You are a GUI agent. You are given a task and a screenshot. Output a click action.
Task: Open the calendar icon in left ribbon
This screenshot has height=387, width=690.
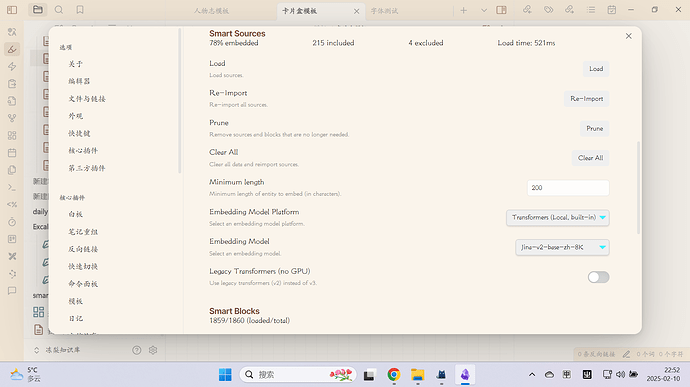(x=12, y=153)
